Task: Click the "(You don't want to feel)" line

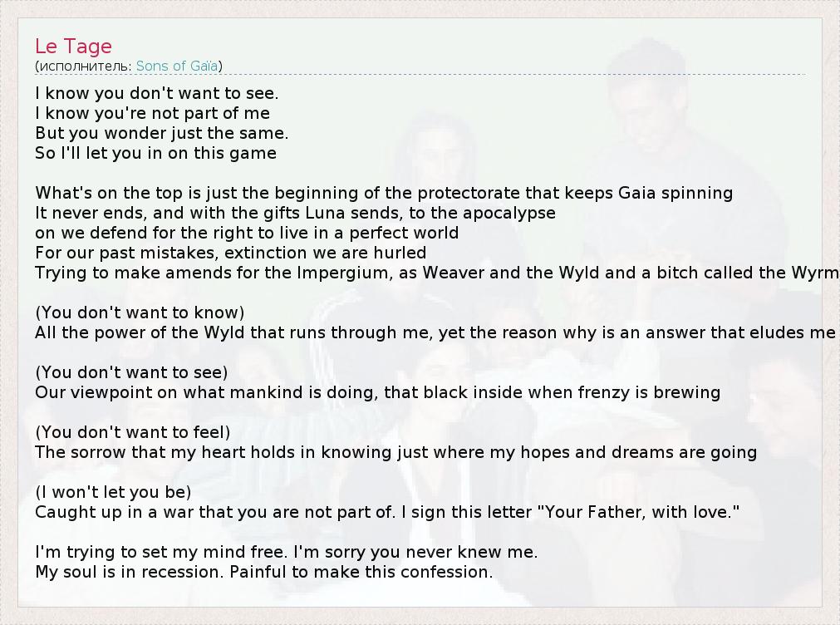Action: (133, 432)
